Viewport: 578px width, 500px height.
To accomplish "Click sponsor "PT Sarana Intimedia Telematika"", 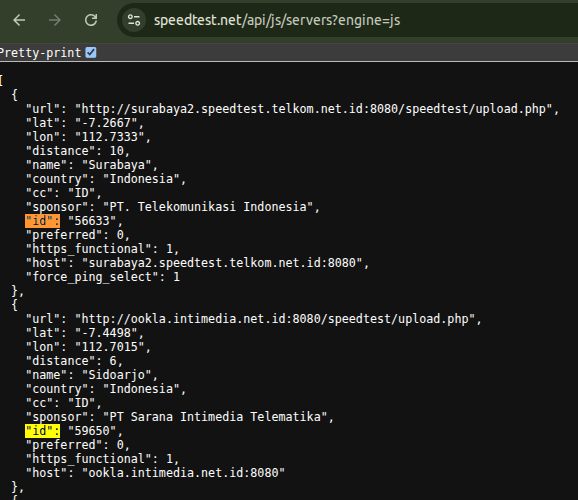I will click(x=215, y=417).
